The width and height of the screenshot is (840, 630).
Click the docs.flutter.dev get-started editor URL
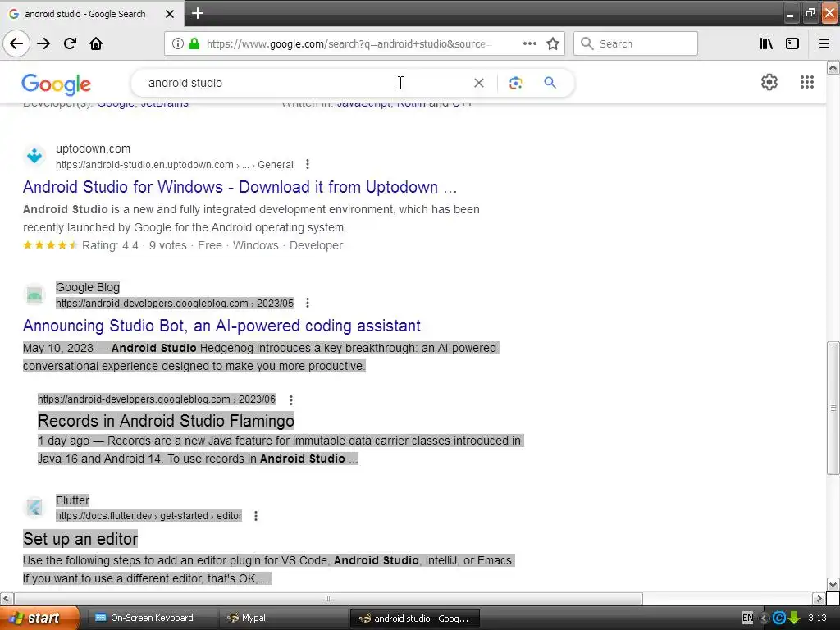coord(149,516)
